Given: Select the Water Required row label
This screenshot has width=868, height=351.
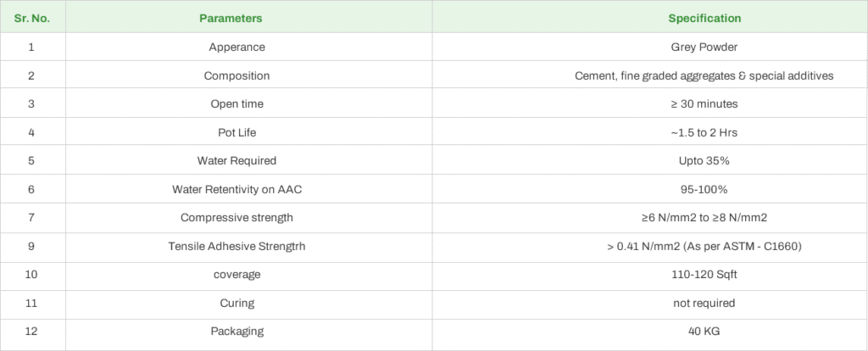Looking at the screenshot, I should click(236, 160).
